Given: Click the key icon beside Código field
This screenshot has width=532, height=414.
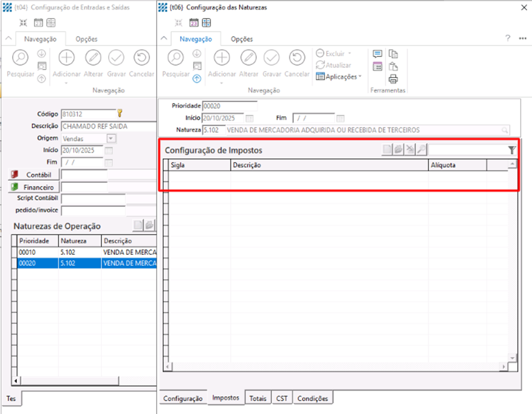Looking at the screenshot, I should [x=120, y=113].
